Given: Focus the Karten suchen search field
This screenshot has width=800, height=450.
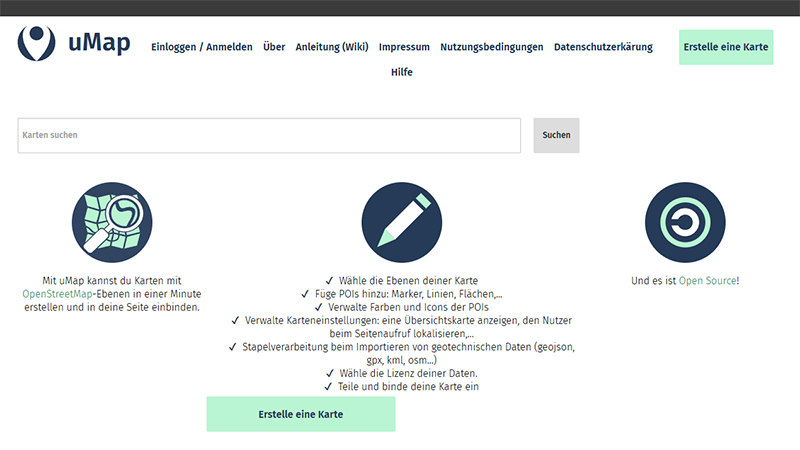Looking at the screenshot, I should click(269, 135).
